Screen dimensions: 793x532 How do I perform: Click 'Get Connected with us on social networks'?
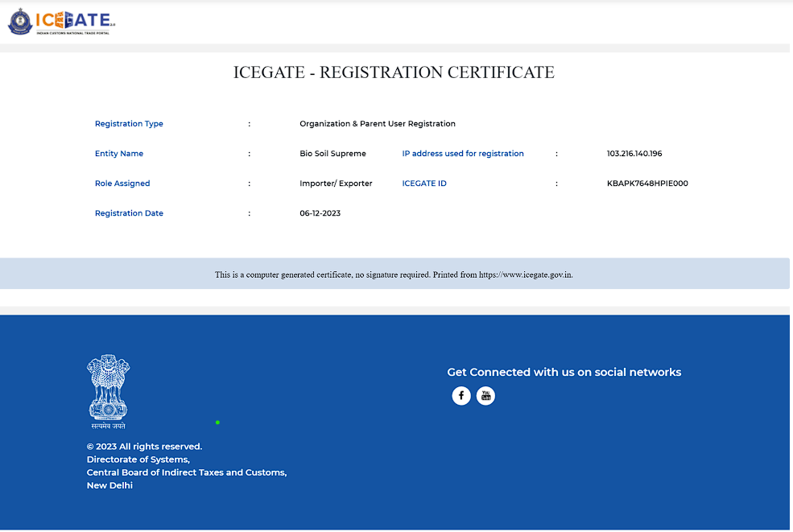click(564, 372)
